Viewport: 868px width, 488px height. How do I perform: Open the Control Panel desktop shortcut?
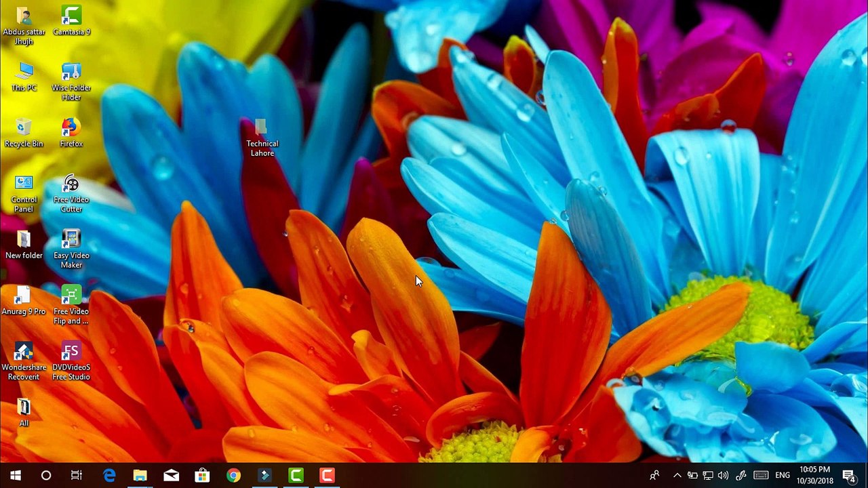pos(24,193)
